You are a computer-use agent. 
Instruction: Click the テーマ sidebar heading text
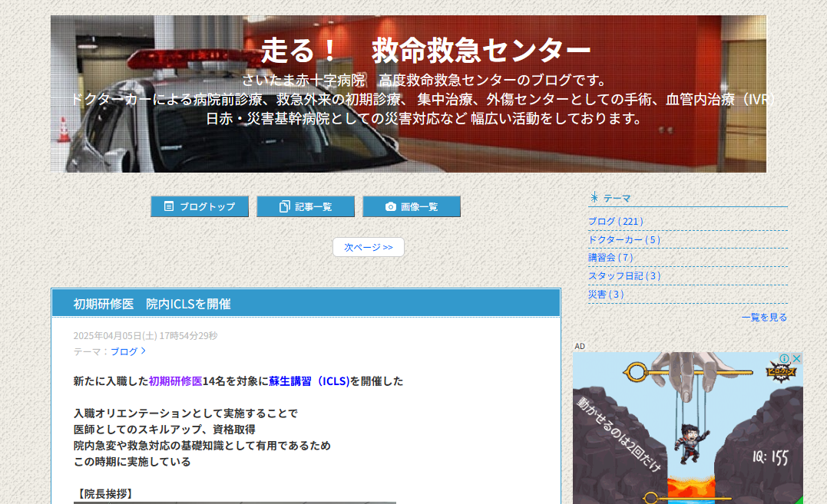click(x=617, y=198)
